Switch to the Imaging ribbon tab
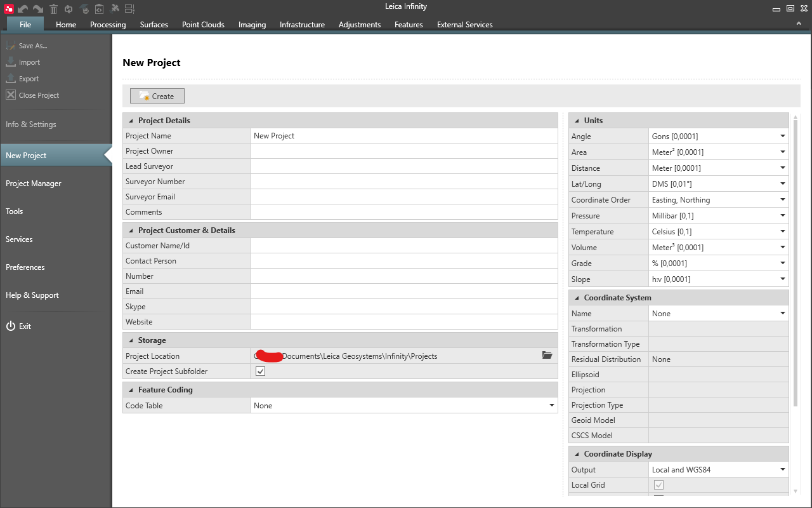The width and height of the screenshot is (812, 508). (x=252, y=24)
